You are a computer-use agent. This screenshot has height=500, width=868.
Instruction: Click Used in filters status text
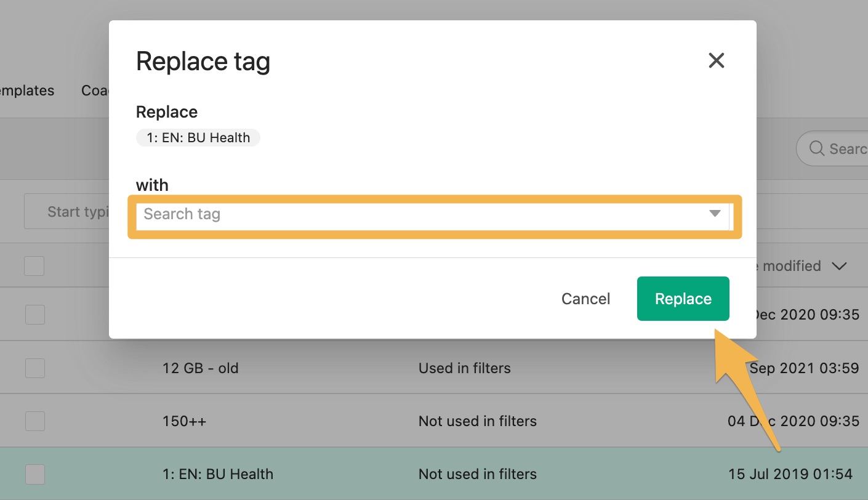point(465,368)
